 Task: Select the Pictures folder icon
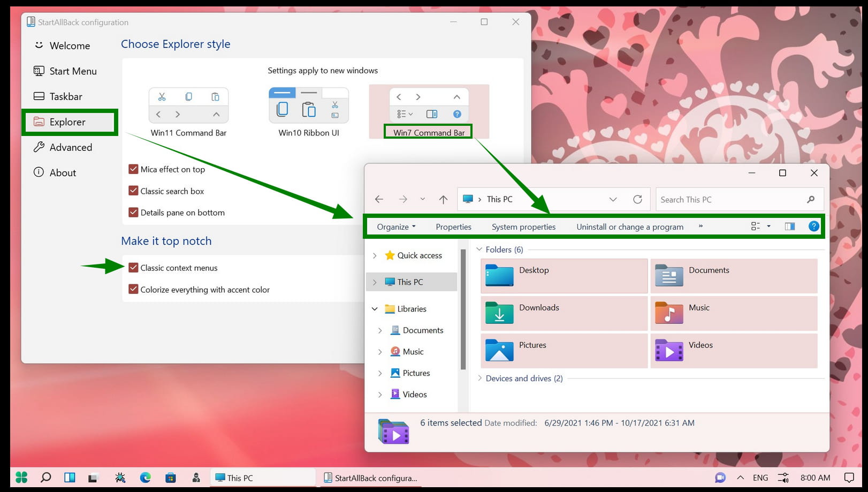click(x=499, y=351)
